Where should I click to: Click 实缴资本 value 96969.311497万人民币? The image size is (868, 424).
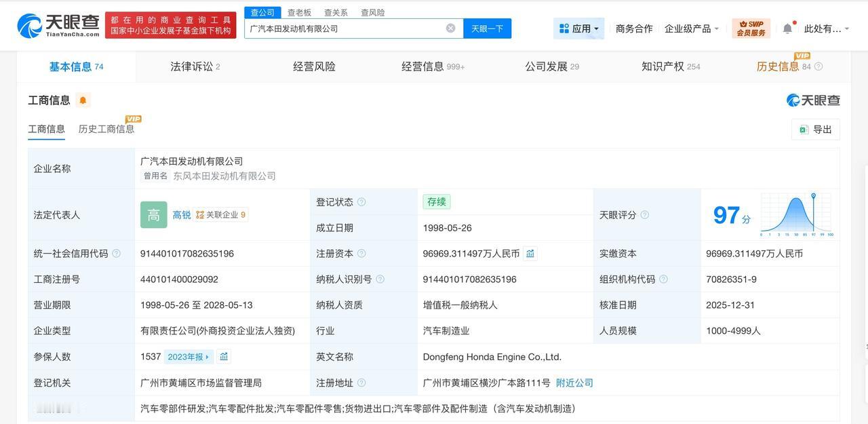point(754,254)
